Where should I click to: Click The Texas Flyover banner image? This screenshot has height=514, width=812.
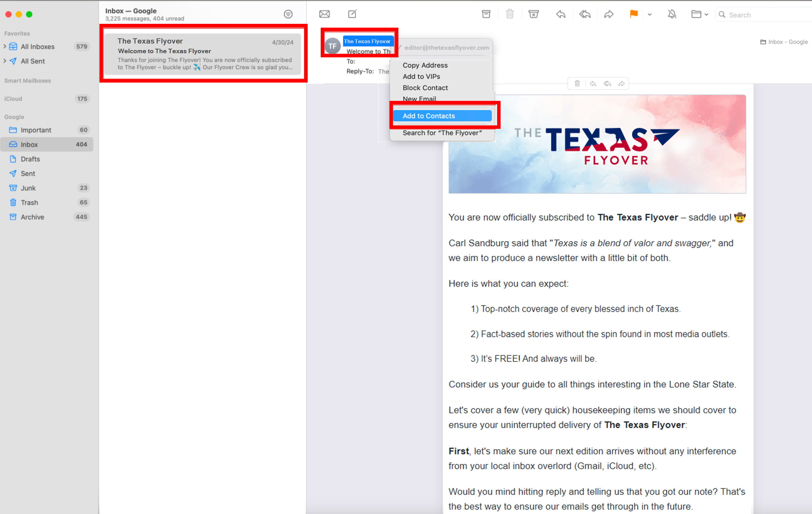[597, 144]
